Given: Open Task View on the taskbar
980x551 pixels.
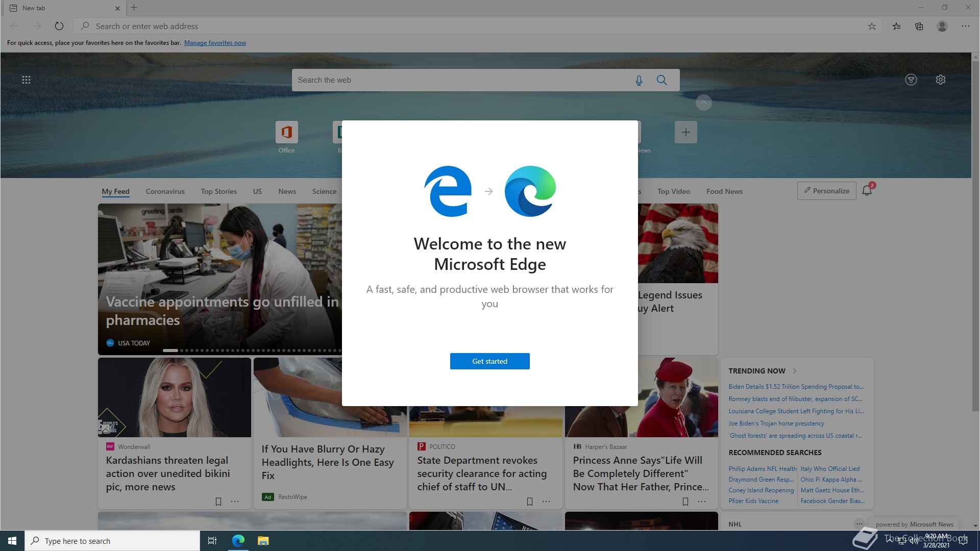Looking at the screenshot, I should pyautogui.click(x=212, y=541).
